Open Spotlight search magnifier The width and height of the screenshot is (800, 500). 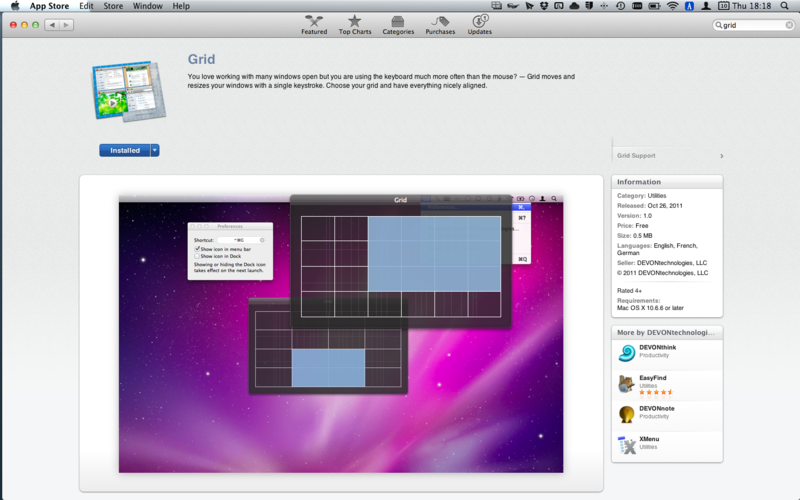[x=784, y=6]
